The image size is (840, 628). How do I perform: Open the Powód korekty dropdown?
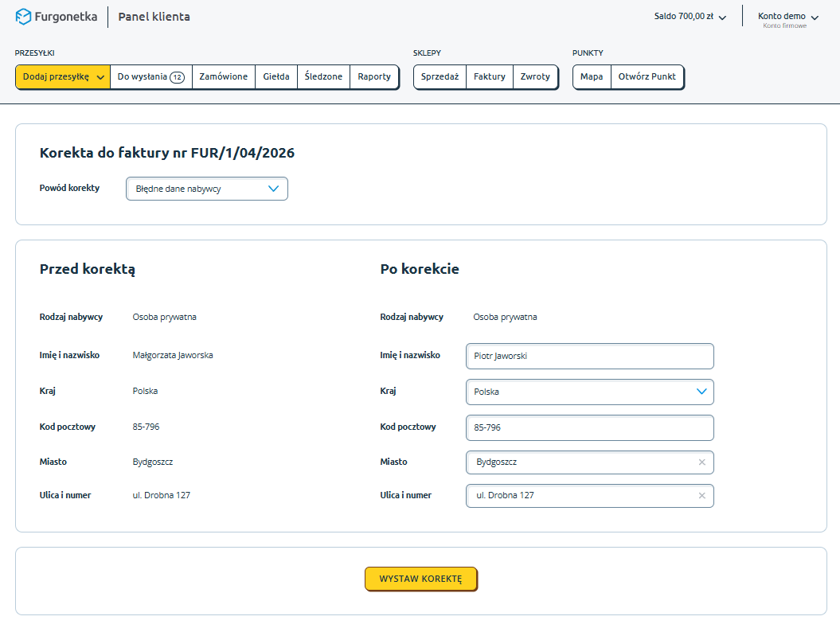(x=207, y=189)
